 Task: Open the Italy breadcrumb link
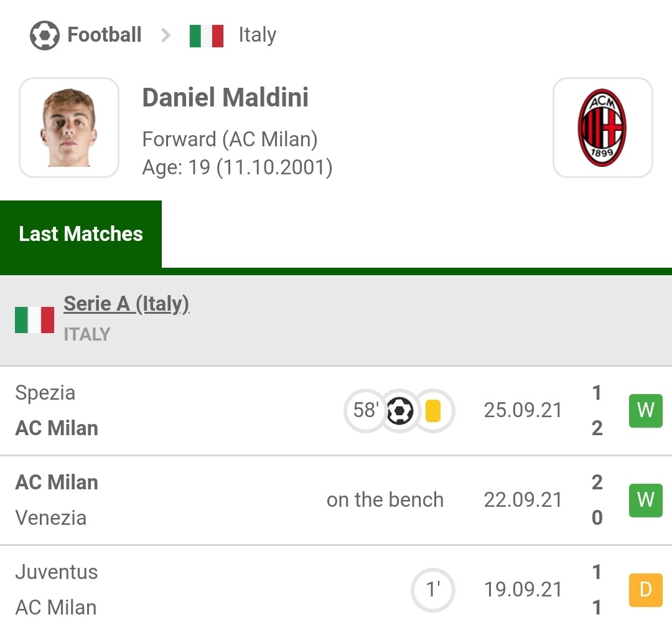[x=258, y=35]
